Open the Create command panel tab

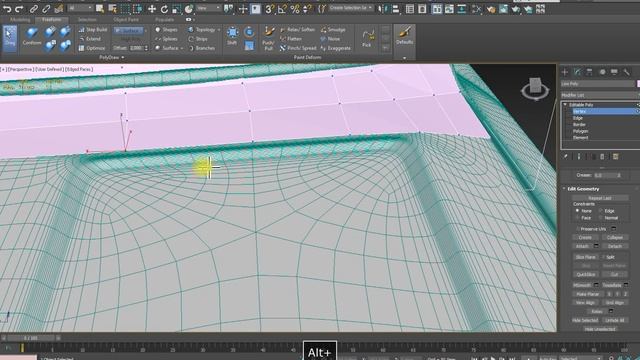pyautogui.click(x=565, y=72)
